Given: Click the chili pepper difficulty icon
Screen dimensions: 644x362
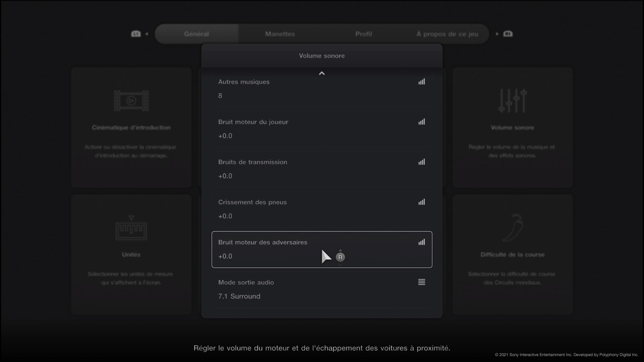Looking at the screenshot, I should [512, 228].
